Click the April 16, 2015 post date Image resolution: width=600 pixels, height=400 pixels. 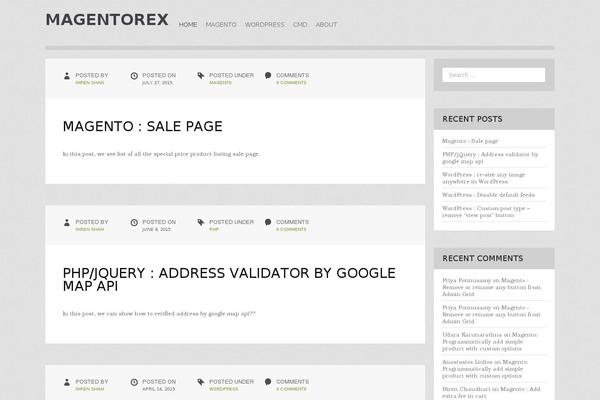[158, 389]
